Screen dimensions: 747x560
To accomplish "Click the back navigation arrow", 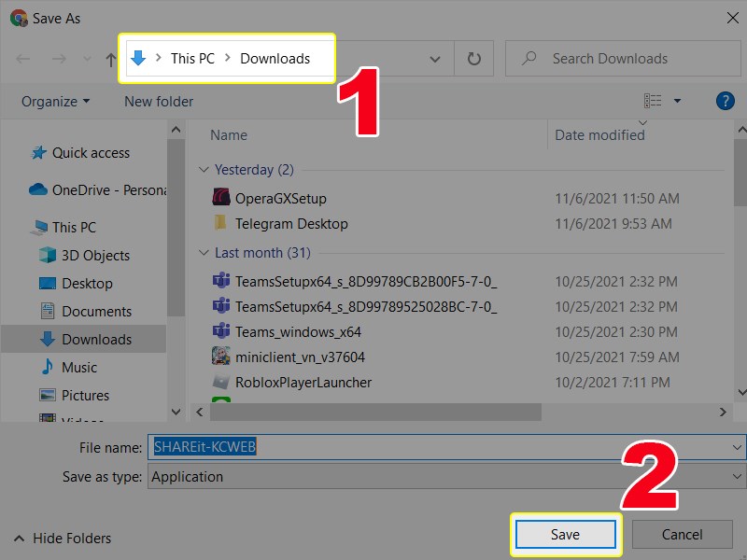I will coord(22,58).
